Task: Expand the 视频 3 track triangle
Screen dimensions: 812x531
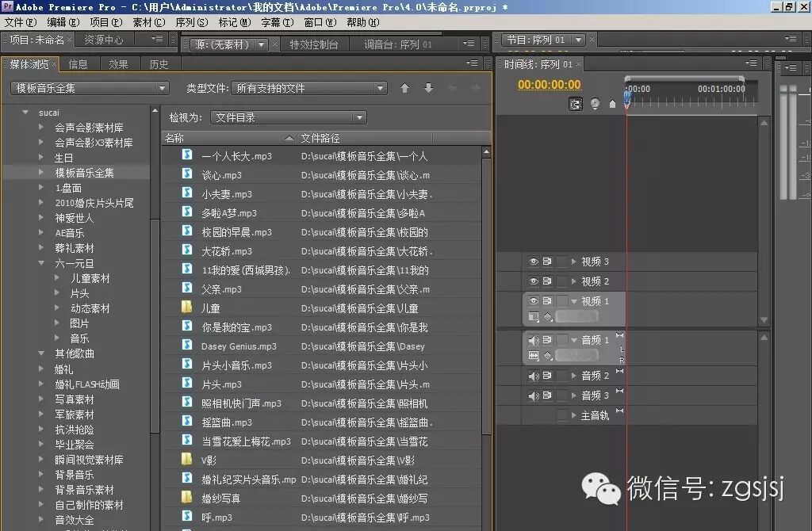Action: (x=574, y=262)
